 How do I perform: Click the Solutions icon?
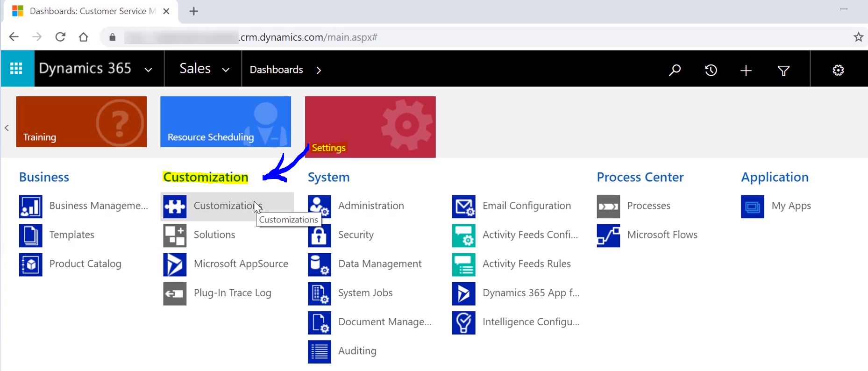tap(175, 235)
